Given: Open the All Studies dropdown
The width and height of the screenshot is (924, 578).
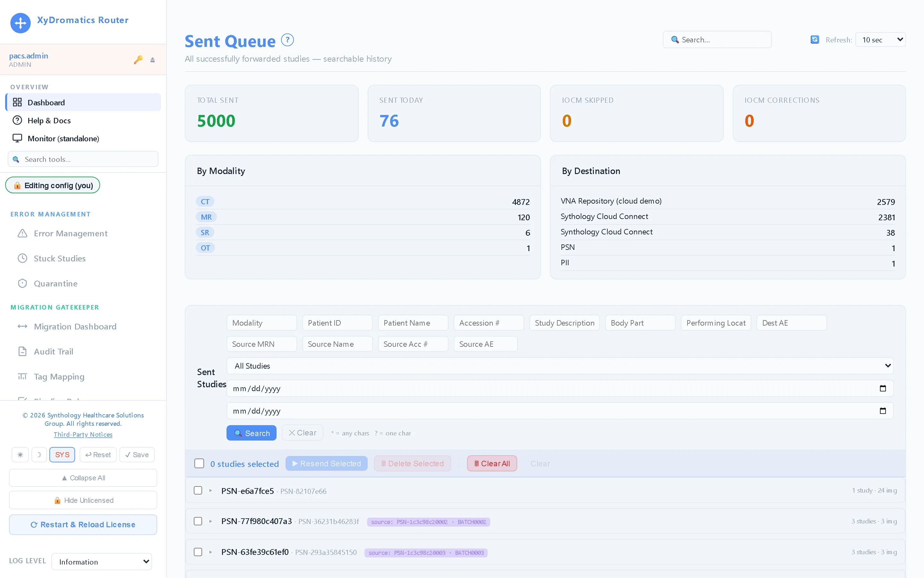Looking at the screenshot, I should click(x=560, y=366).
